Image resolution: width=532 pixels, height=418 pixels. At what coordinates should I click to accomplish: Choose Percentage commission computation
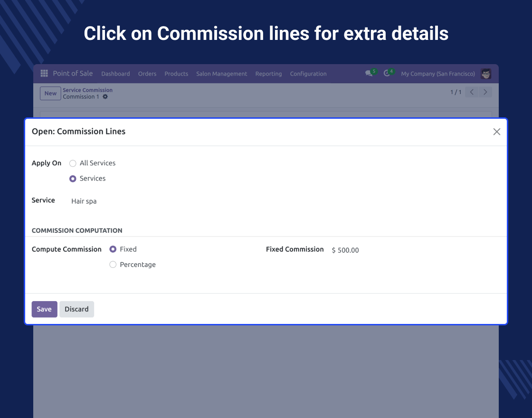(113, 265)
